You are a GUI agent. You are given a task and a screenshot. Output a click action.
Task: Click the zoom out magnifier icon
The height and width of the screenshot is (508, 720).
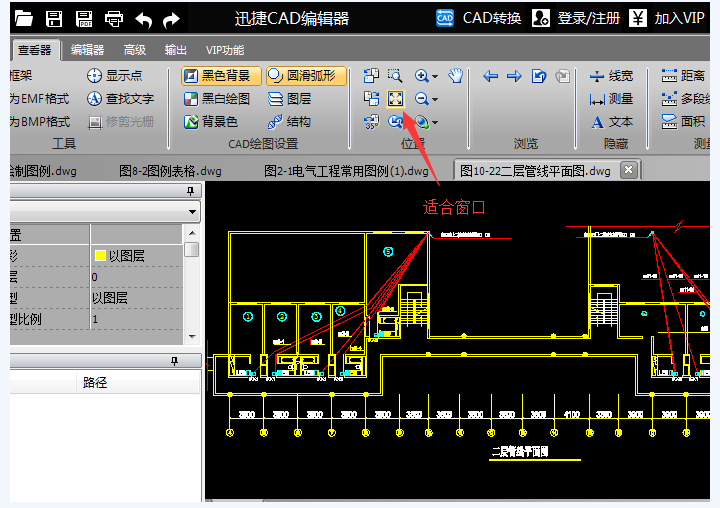coord(422,98)
